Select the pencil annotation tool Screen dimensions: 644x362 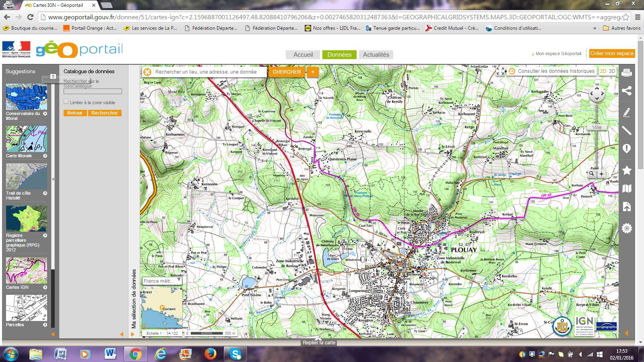pos(627,112)
